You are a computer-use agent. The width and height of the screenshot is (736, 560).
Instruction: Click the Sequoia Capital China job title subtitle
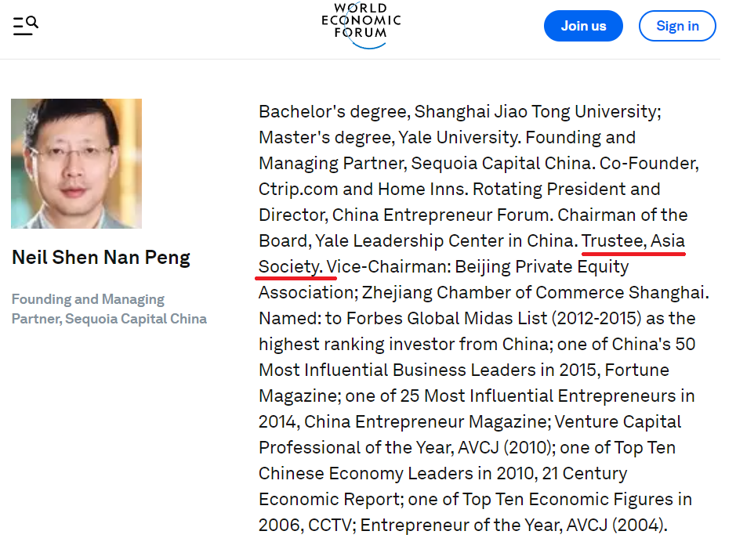click(x=109, y=309)
